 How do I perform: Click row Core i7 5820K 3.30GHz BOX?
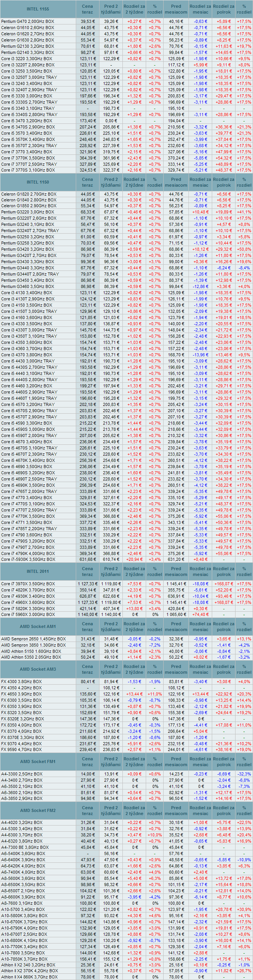click(126, 609)
